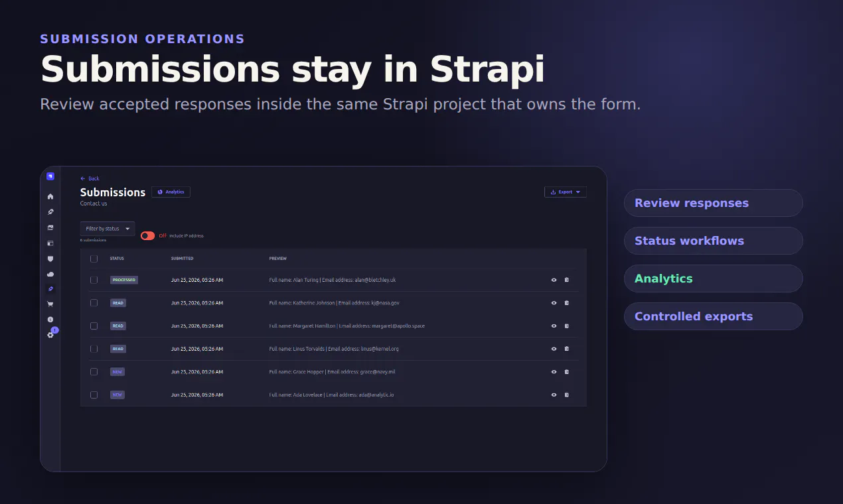Open the Analytics button beside Submissions
The image size is (843, 504).
(x=171, y=192)
